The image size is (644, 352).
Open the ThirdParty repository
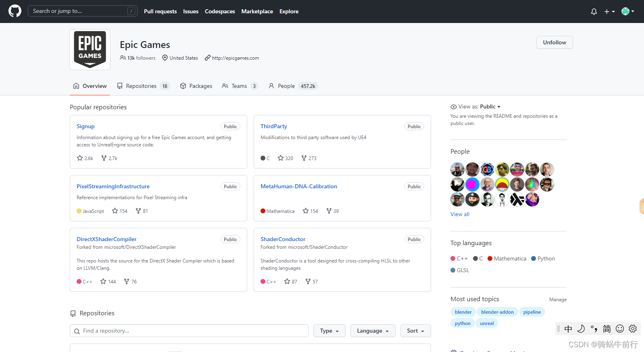[274, 126]
